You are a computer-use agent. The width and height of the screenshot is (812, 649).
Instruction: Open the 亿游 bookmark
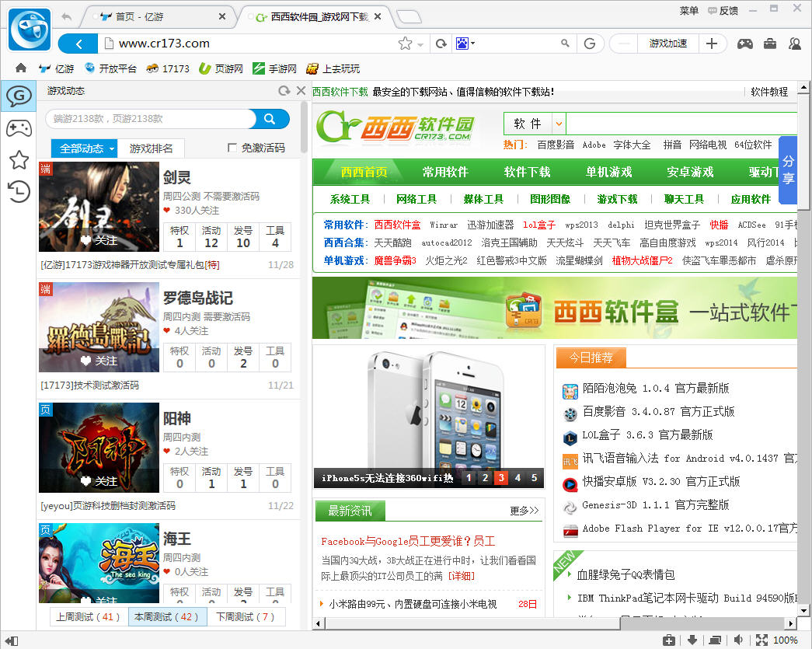(x=57, y=68)
